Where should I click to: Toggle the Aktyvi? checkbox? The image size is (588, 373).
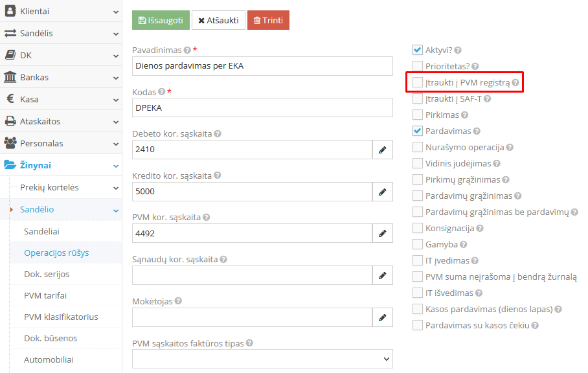click(x=418, y=50)
